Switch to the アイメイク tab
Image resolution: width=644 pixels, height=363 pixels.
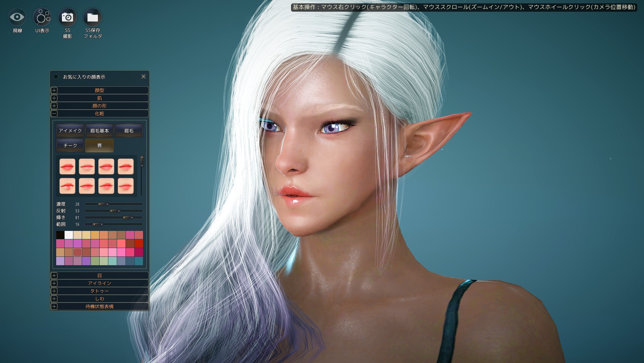tap(70, 130)
